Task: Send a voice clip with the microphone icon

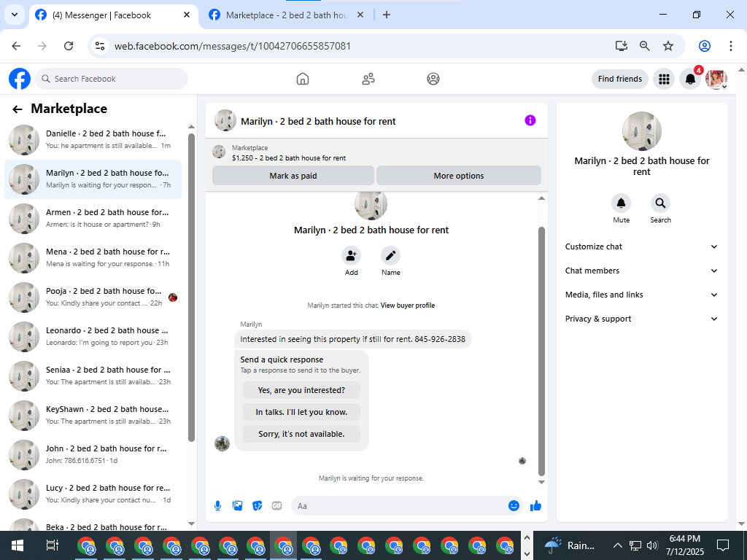Action: pos(217,506)
